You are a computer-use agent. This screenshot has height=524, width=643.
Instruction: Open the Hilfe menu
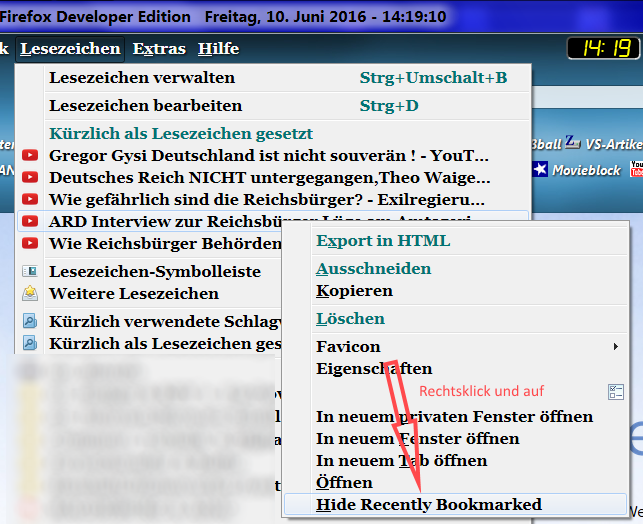click(x=219, y=49)
